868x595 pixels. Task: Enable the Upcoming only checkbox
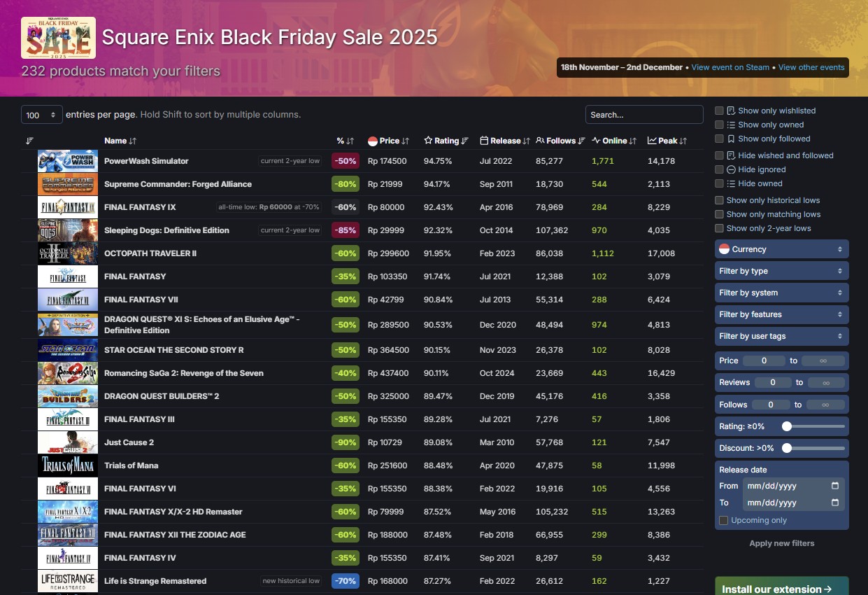tap(724, 519)
